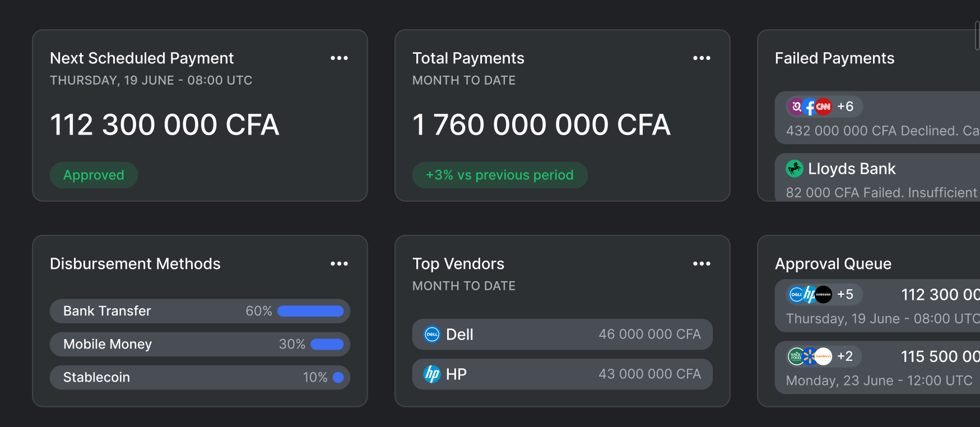Click the purple logo in Failed Payments group
The height and width of the screenshot is (427, 980).
pyautogui.click(x=796, y=106)
